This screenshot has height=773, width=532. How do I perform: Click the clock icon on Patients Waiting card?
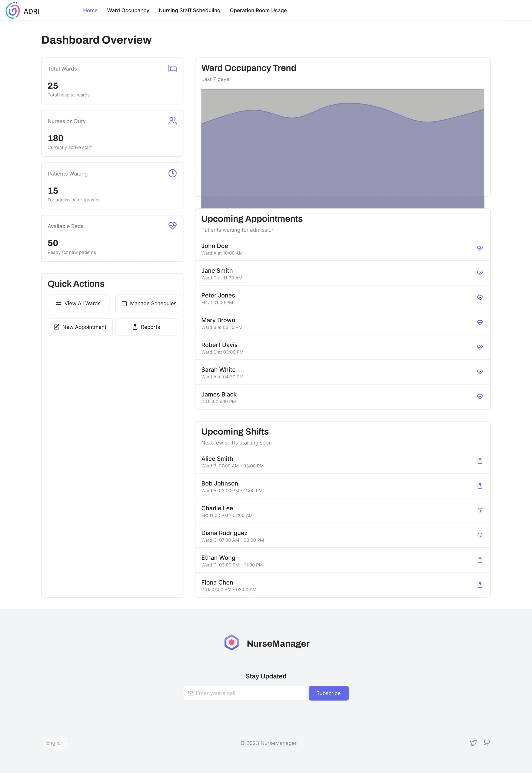coord(172,173)
